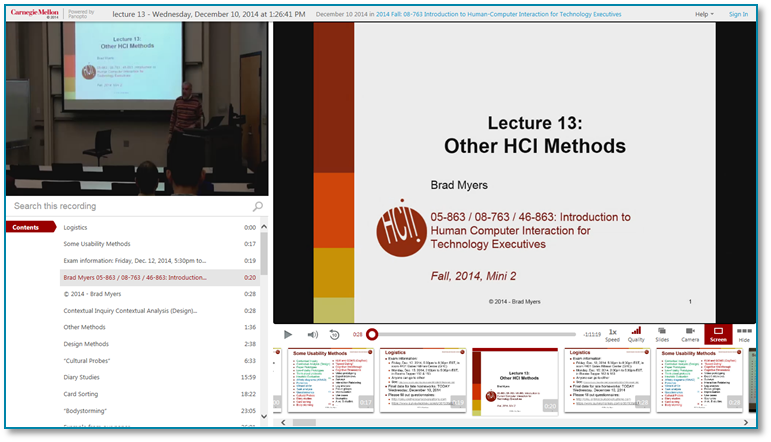Viewport: 771px width, 442px height.
Task: Jump to "Bodystorming" at 23:05
Action: (x=160, y=411)
